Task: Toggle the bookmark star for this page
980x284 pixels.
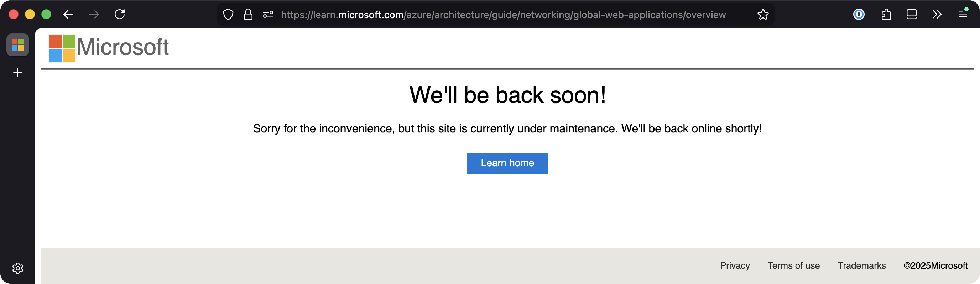Action: click(763, 15)
